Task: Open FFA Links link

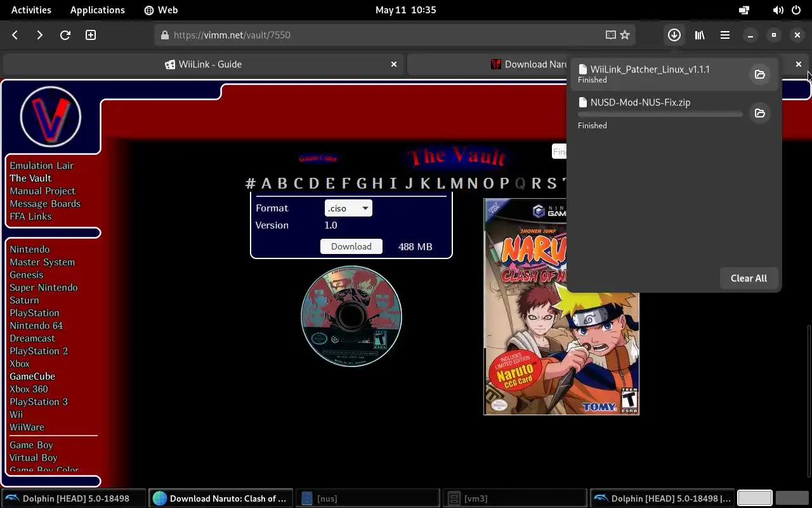Action: pos(30,217)
